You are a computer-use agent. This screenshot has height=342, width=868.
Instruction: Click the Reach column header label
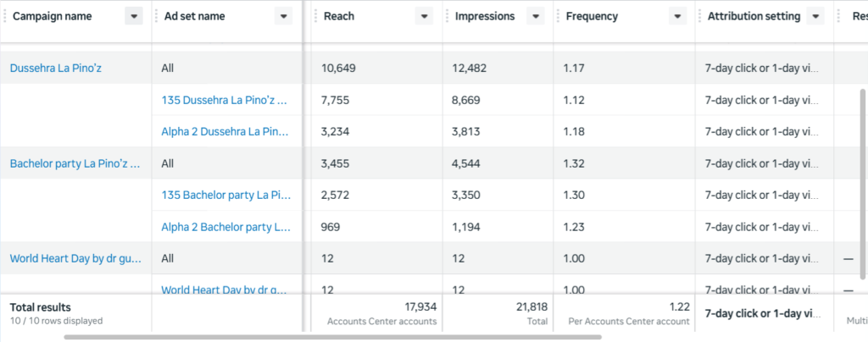(x=339, y=16)
